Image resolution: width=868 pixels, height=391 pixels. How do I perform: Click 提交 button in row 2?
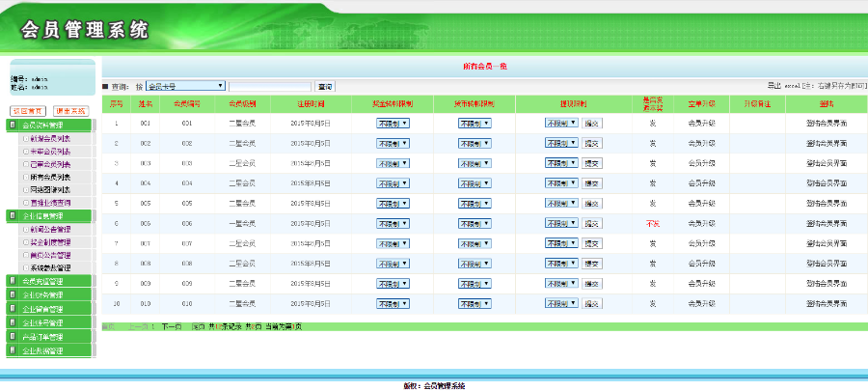pyautogui.click(x=592, y=143)
